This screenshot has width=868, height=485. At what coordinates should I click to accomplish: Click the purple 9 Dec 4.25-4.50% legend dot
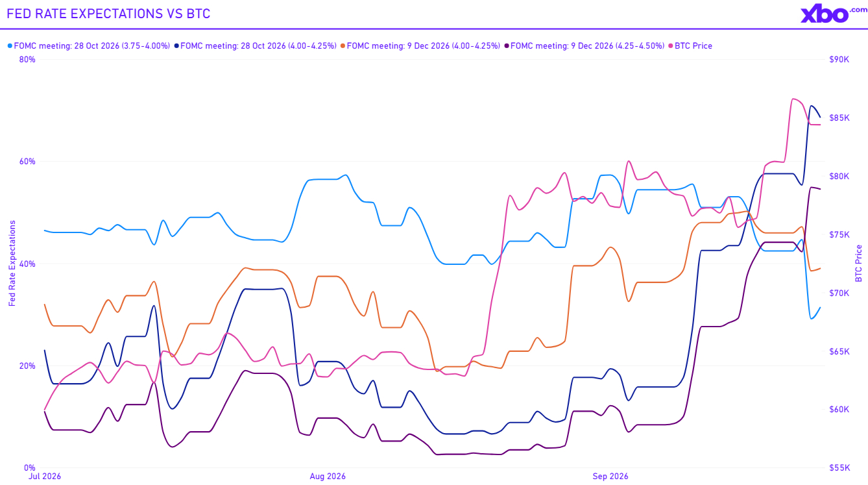pyautogui.click(x=507, y=46)
